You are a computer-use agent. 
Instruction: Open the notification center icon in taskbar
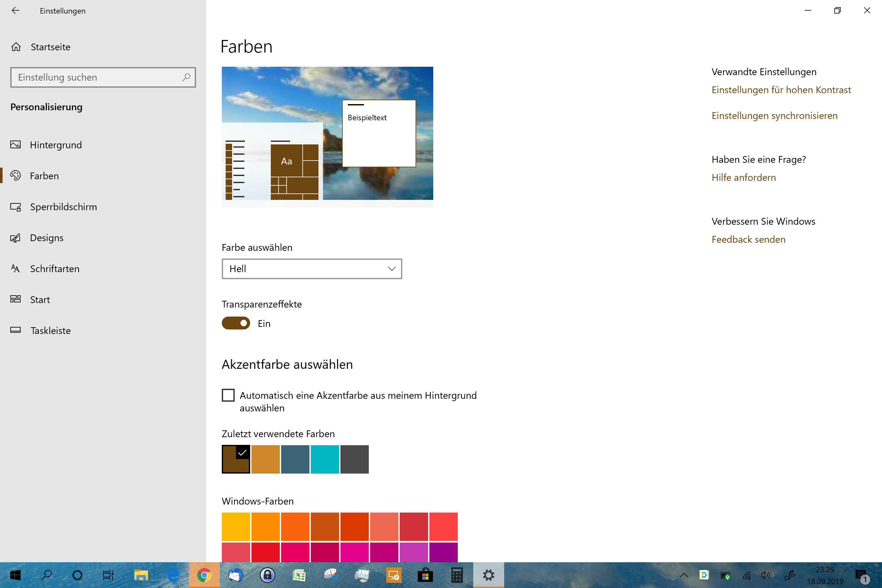(861, 575)
